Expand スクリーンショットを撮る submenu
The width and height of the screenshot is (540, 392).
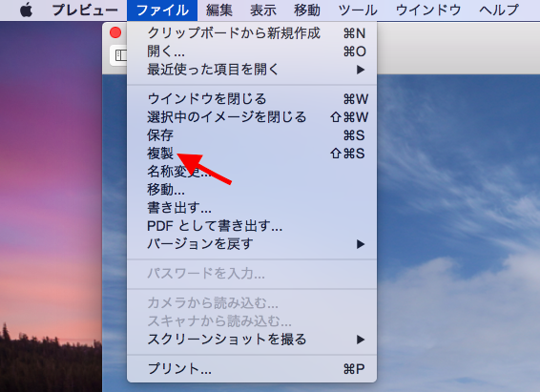coord(252,340)
